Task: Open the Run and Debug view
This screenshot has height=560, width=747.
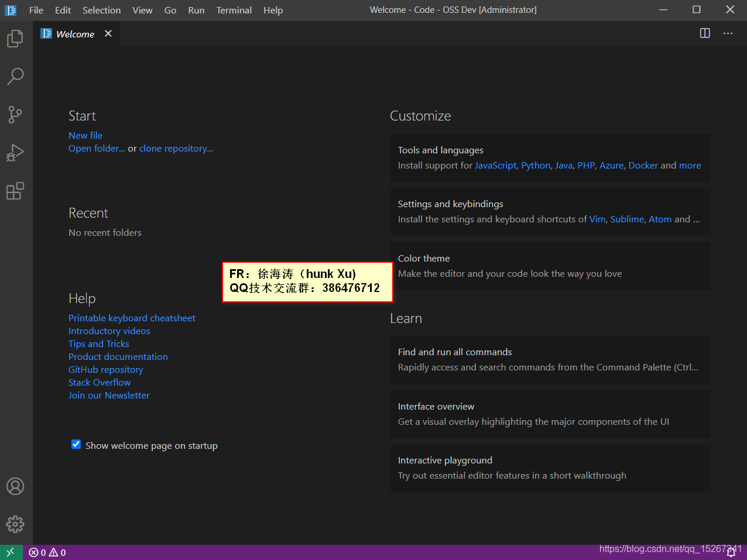Action: click(x=15, y=153)
